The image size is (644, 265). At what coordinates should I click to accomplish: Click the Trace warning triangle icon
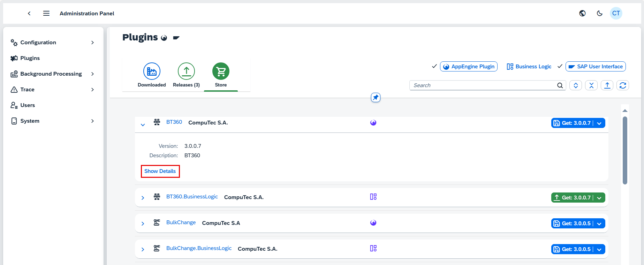click(x=14, y=90)
